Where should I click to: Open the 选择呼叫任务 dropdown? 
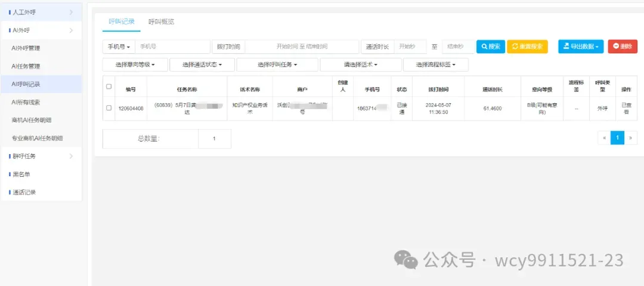(277, 64)
